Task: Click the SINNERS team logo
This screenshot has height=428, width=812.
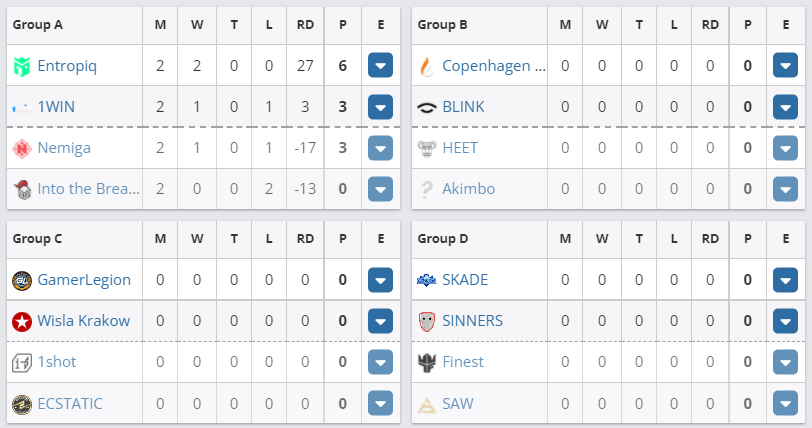Action: pos(427,321)
